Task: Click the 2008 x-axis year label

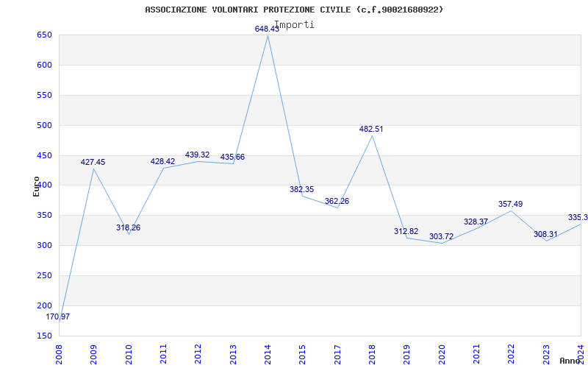Action: (59, 355)
